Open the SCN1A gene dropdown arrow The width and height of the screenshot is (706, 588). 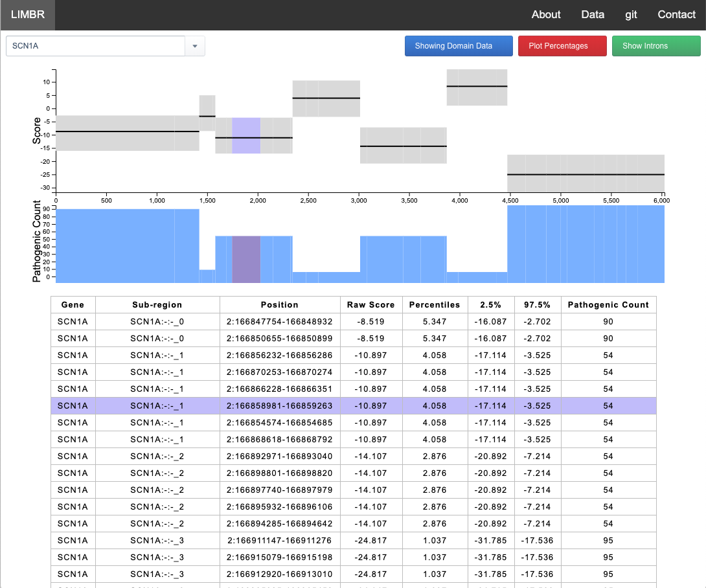(195, 46)
